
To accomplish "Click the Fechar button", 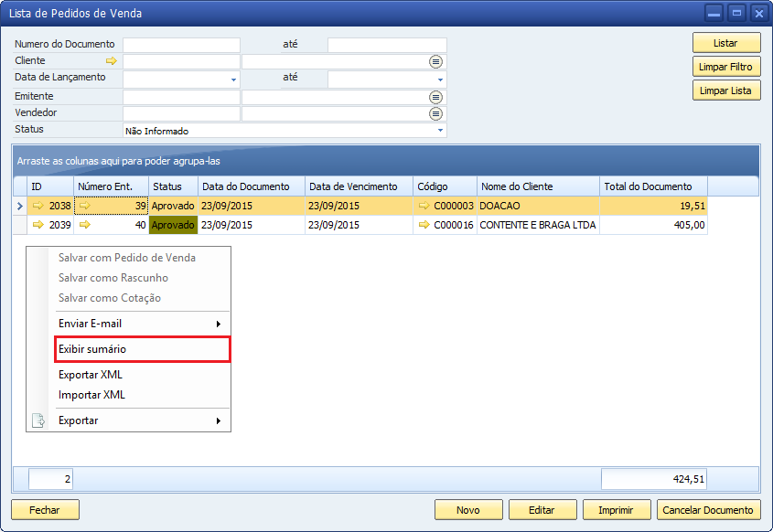I will pyautogui.click(x=45, y=510).
